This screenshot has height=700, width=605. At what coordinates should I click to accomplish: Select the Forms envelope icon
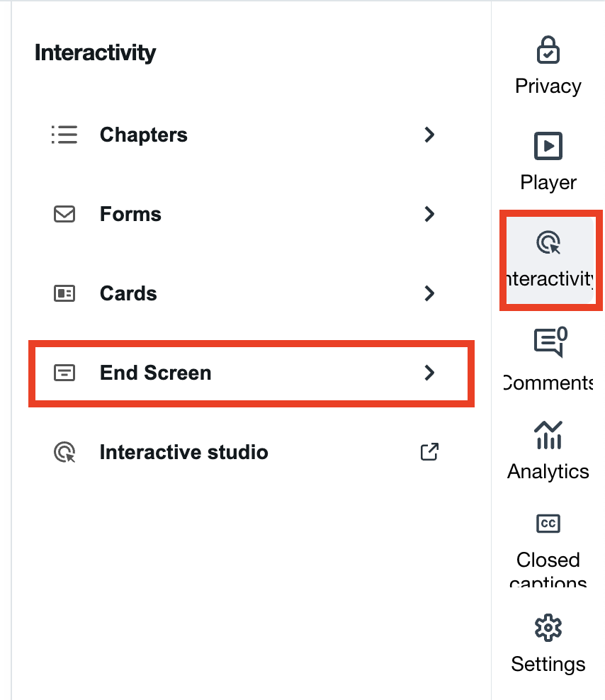click(64, 214)
